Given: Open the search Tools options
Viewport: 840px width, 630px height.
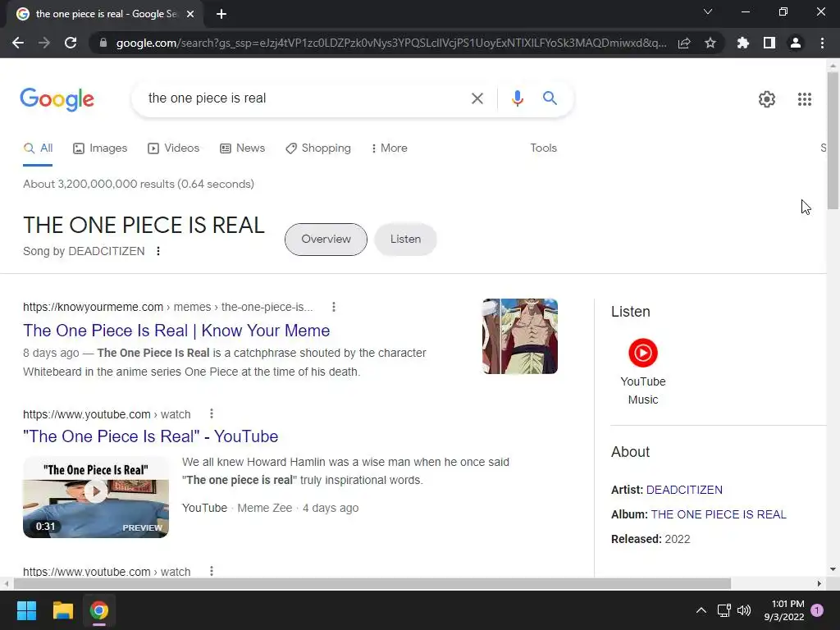Looking at the screenshot, I should click(x=543, y=148).
